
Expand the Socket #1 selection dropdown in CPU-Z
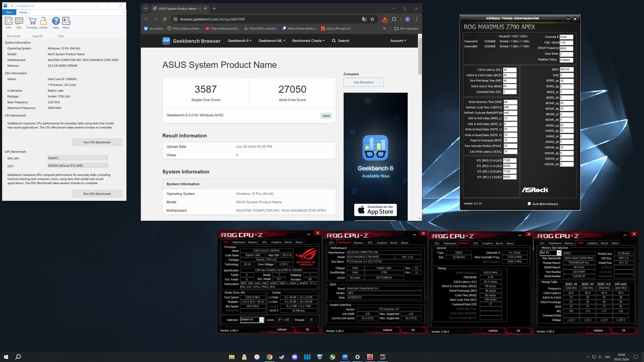[x=261, y=320]
